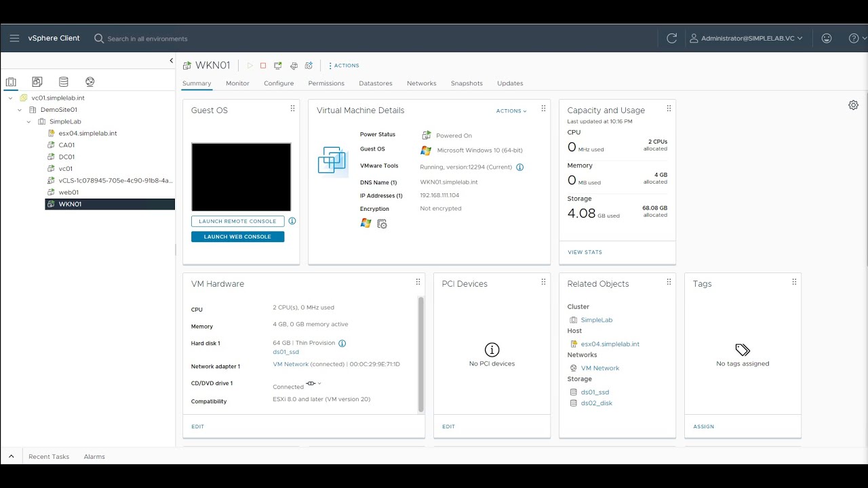Click the black console preview thumbnail
Screen dimensions: 868x488
coord(241,177)
